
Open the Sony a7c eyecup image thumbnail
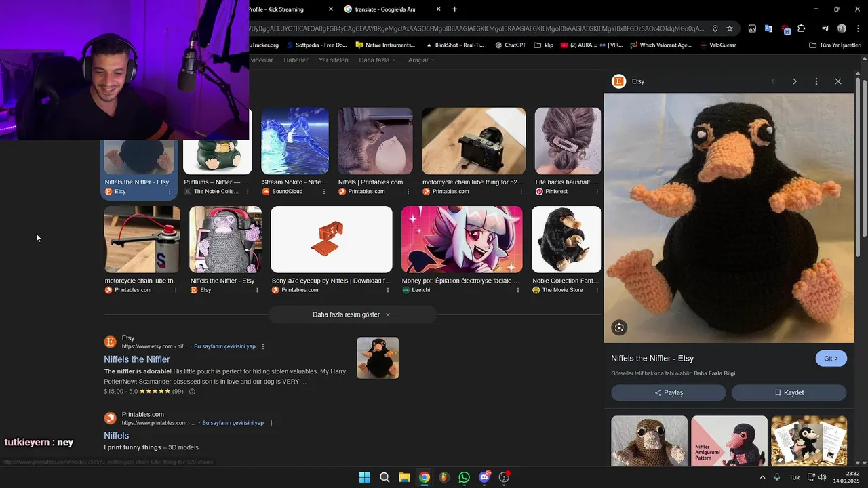click(x=332, y=240)
